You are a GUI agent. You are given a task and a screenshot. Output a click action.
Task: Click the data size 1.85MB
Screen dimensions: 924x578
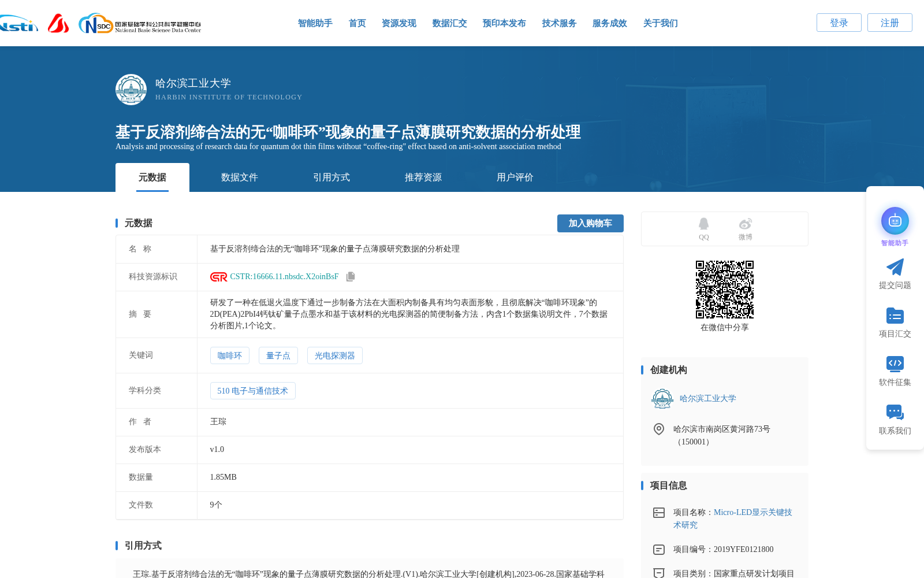click(223, 477)
